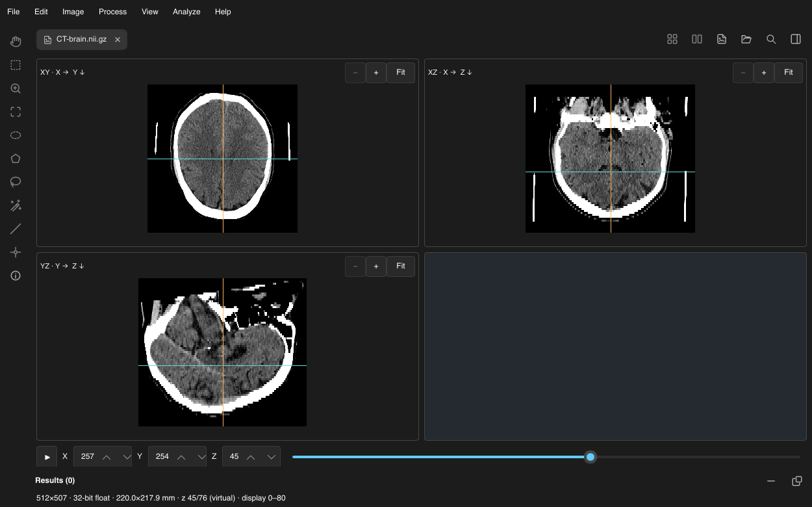Switch to two-column layout view
The width and height of the screenshot is (812, 507).
[697, 39]
